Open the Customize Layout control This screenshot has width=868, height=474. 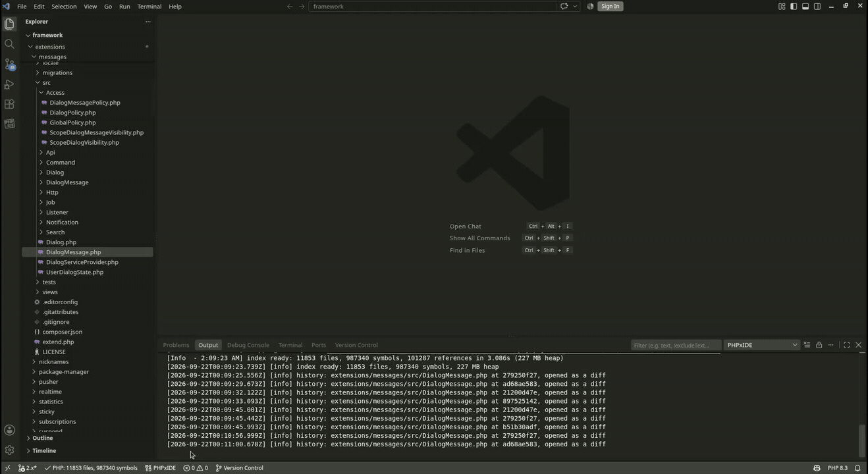coord(782,7)
